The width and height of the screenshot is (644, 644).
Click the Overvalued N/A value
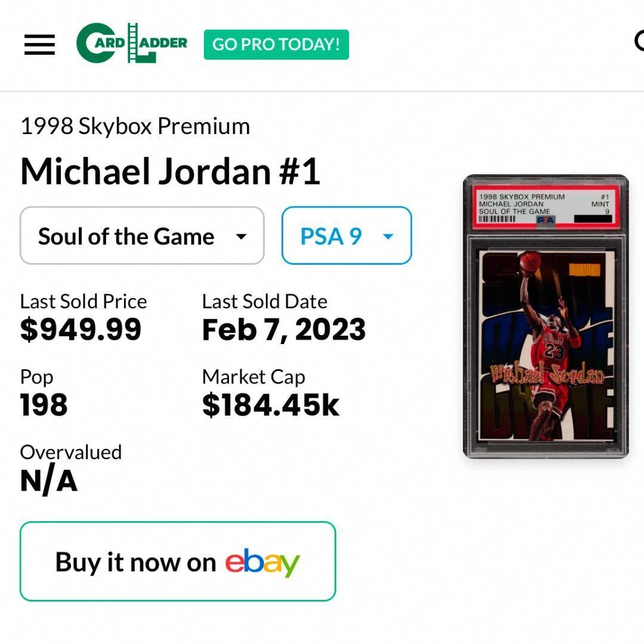[49, 481]
